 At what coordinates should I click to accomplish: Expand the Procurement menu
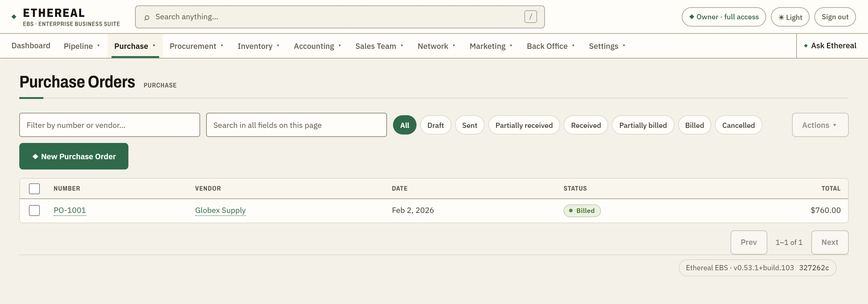click(x=197, y=46)
